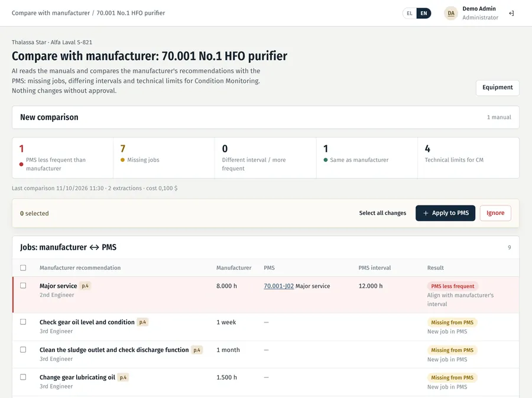Viewport: 532px width, 398px height.
Task: Open p.4 reference on Major service
Action: click(x=85, y=286)
